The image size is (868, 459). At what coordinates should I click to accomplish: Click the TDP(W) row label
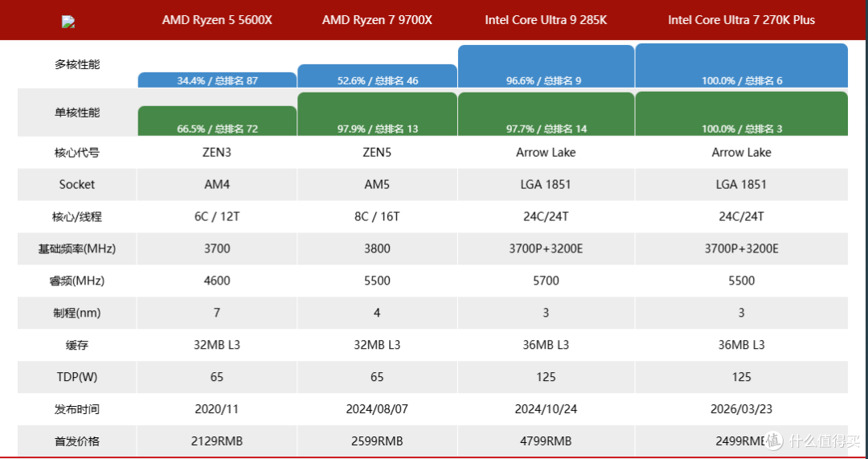pos(77,377)
